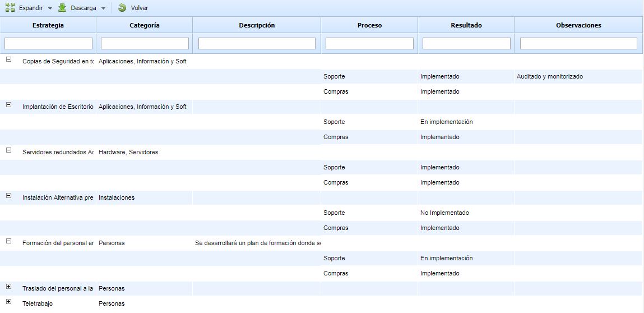Collapse the Copias de Seguridad row
The width and height of the screenshot is (644, 313).
[8, 59]
